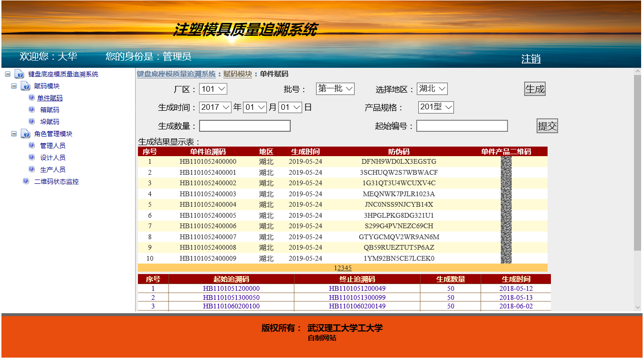Click the 赋码模块 breadcrumb link
Image resolution: width=644 pixels, height=360 pixels.
point(237,74)
